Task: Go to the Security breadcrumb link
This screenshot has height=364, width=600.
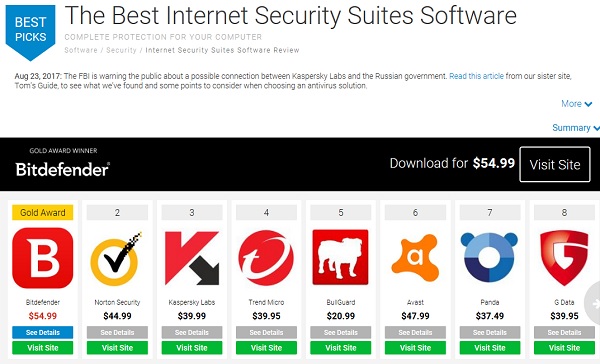Action: [x=121, y=50]
